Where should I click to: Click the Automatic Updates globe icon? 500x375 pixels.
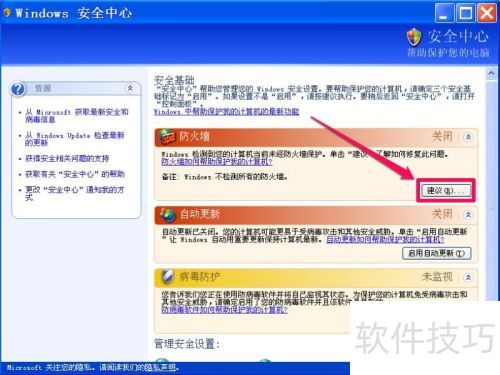pyautogui.click(x=168, y=215)
